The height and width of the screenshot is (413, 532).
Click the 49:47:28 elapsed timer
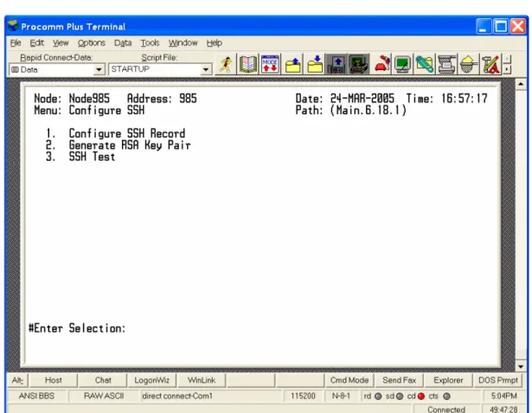click(x=503, y=410)
